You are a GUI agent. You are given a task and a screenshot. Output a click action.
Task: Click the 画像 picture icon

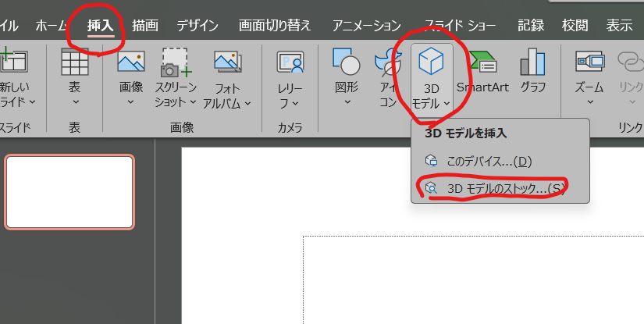(131, 62)
